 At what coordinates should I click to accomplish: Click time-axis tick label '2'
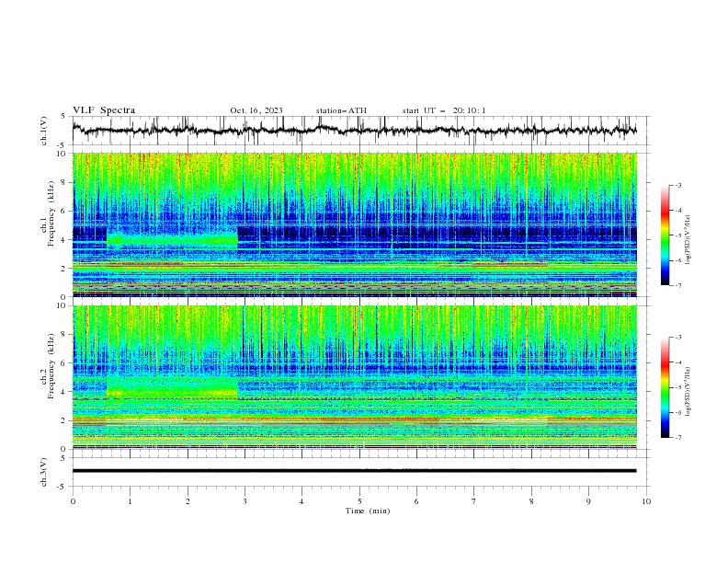(188, 501)
